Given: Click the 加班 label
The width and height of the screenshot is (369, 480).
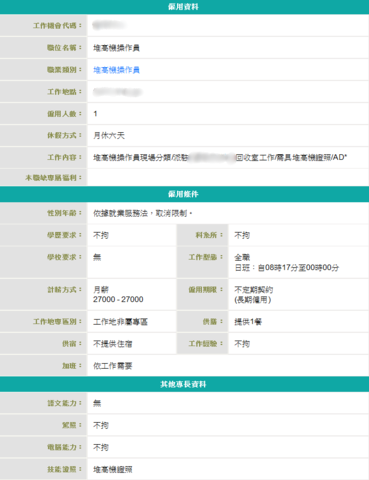Looking at the screenshot, I should tap(72, 366).
